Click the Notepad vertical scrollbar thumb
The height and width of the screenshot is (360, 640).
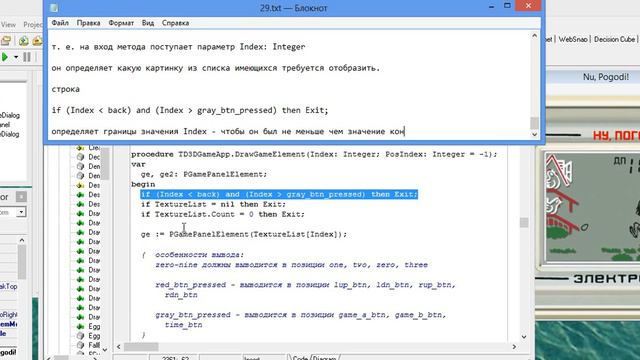(x=534, y=123)
